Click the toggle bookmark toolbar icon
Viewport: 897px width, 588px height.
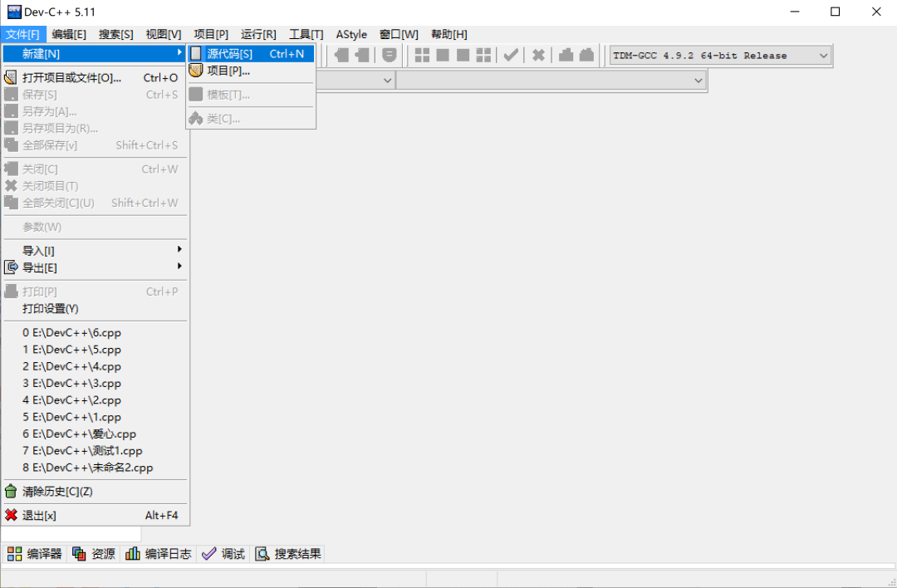389,56
